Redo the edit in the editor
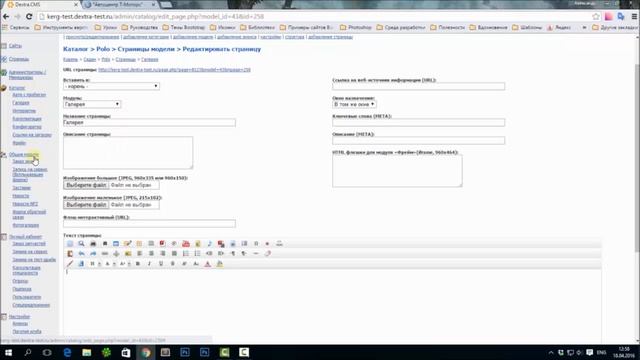 coord(93,253)
